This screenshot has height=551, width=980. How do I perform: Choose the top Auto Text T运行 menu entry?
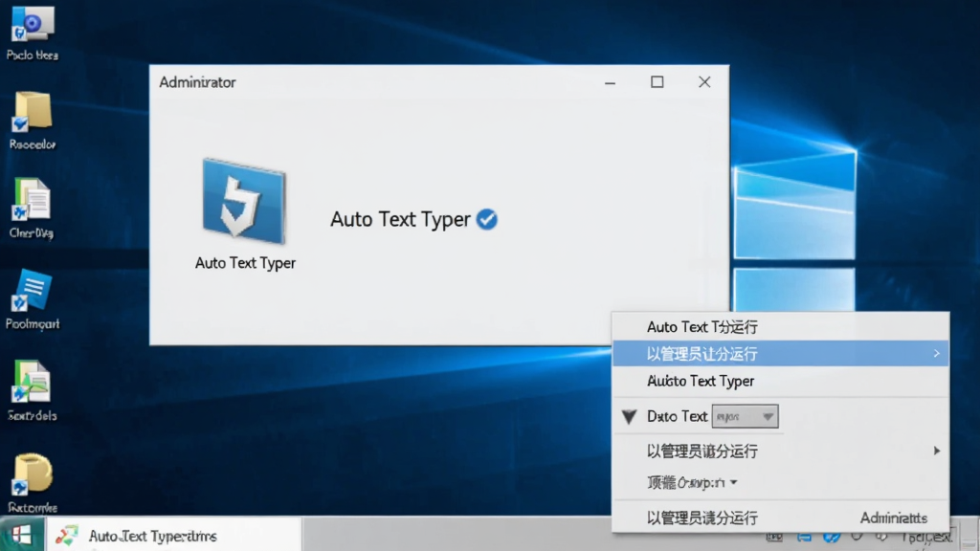coord(781,327)
